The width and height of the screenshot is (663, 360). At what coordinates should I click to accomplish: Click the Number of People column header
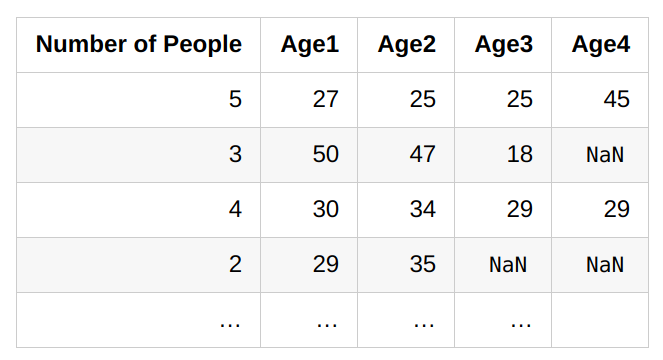(x=139, y=45)
